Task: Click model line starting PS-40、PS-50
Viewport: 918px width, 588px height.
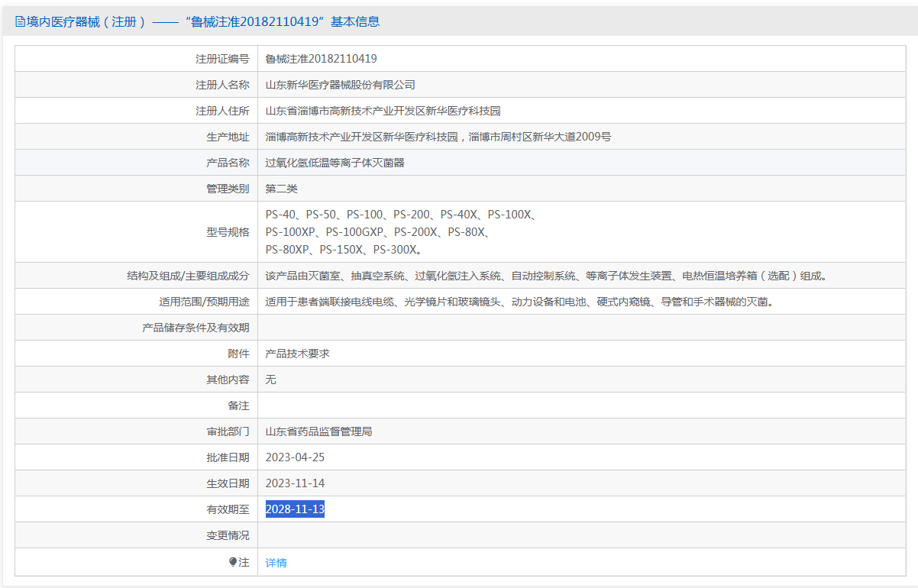Action: [x=401, y=215]
